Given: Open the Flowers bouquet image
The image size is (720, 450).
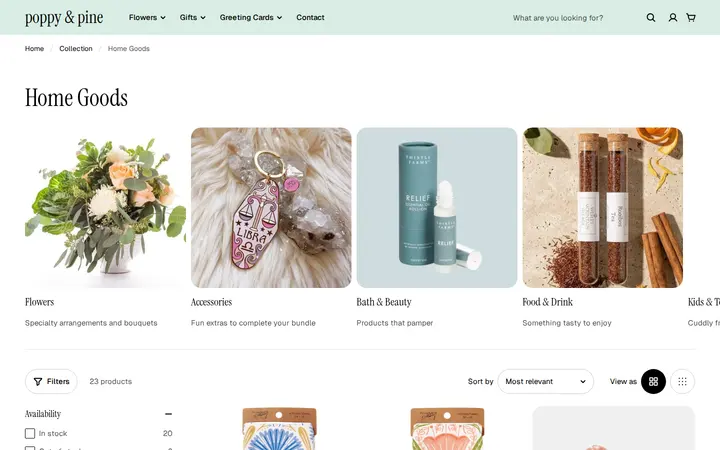Looking at the screenshot, I should (x=105, y=208).
